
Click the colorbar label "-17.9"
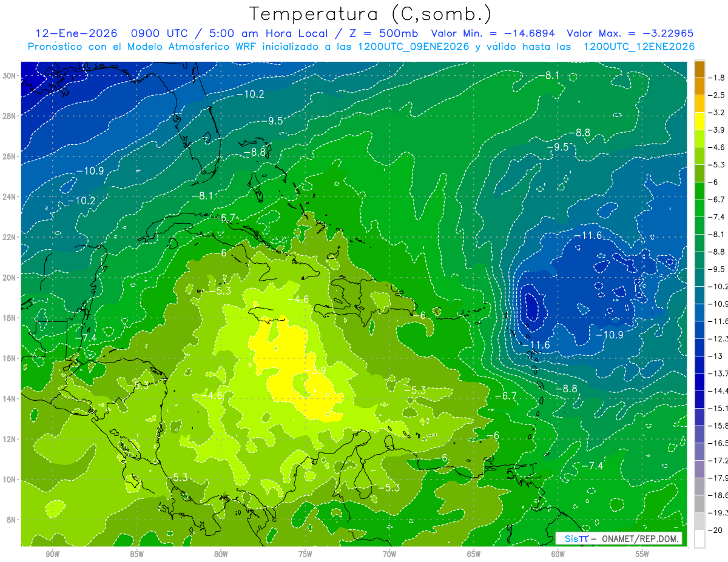click(720, 478)
